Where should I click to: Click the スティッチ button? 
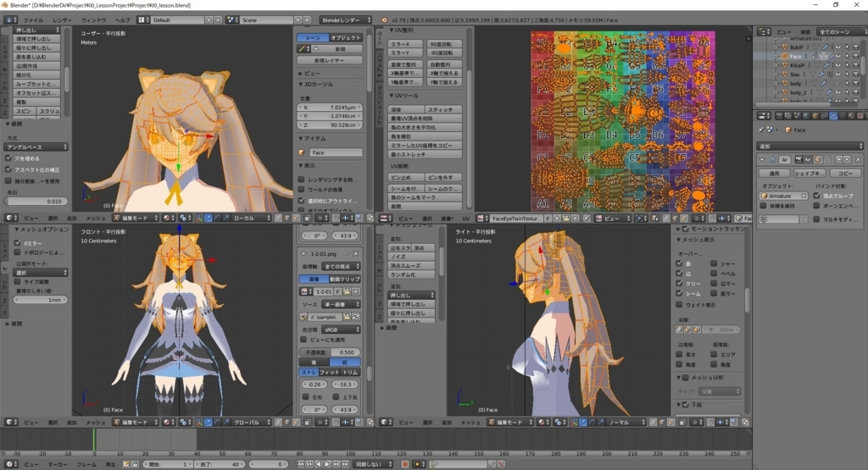point(444,109)
